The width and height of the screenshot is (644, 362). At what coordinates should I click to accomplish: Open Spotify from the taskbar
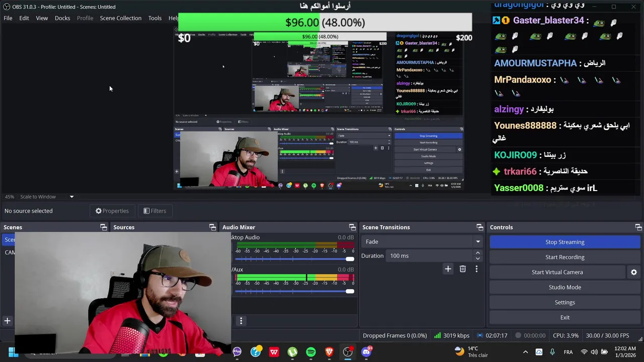311,352
